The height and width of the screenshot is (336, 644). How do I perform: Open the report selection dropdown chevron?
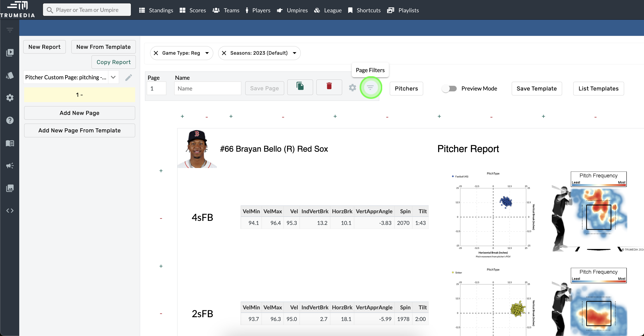point(113,77)
